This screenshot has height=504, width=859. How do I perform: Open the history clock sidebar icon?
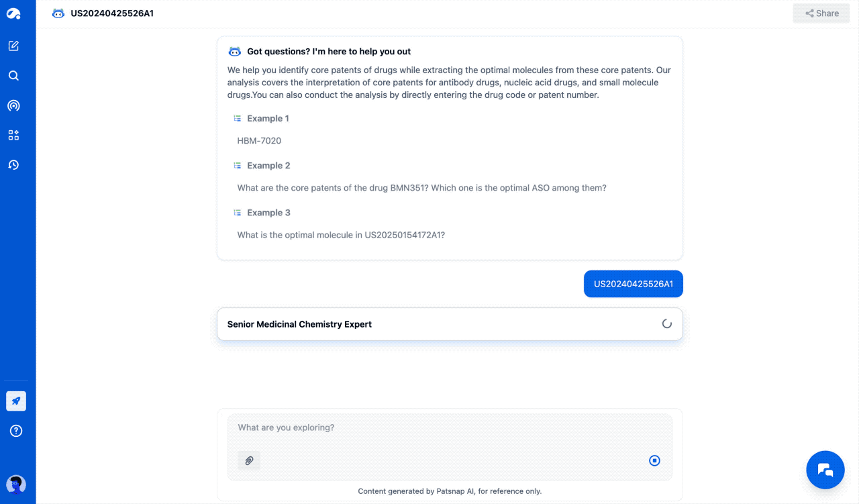click(x=13, y=164)
